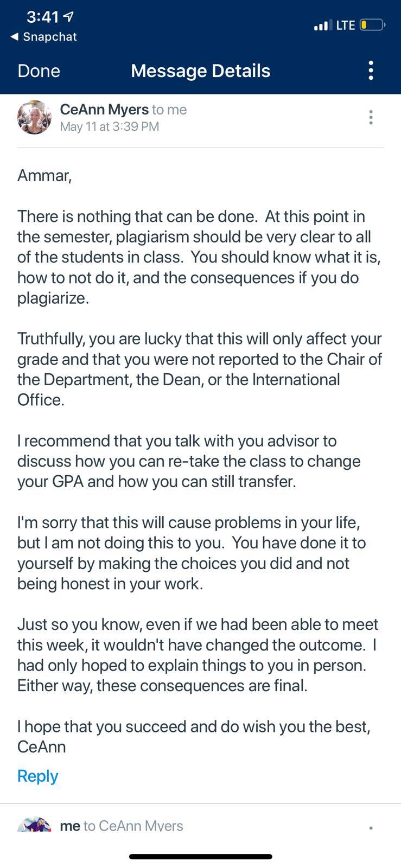
Task: Tap the battery indicator in status bar
Action: click(x=372, y=25)
